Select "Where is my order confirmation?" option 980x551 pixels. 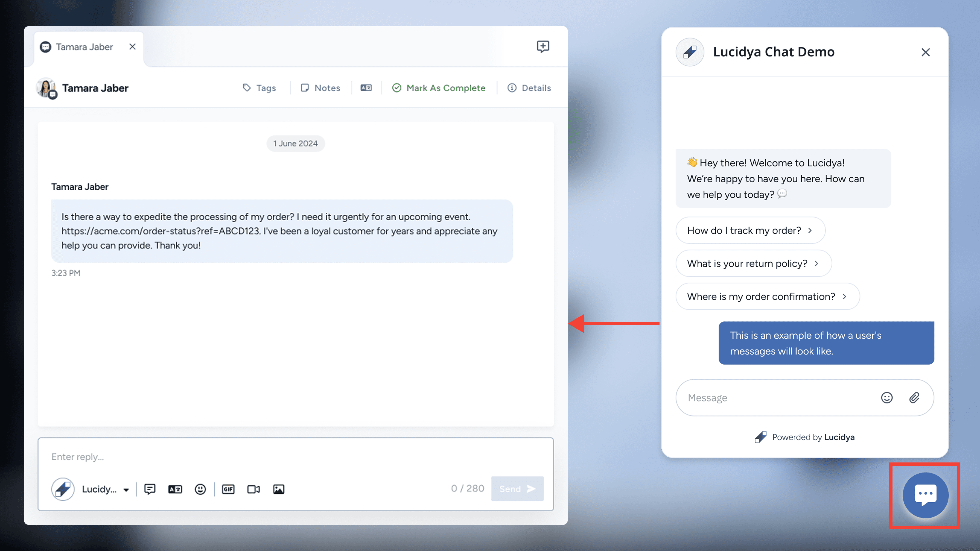coord(767,297)
